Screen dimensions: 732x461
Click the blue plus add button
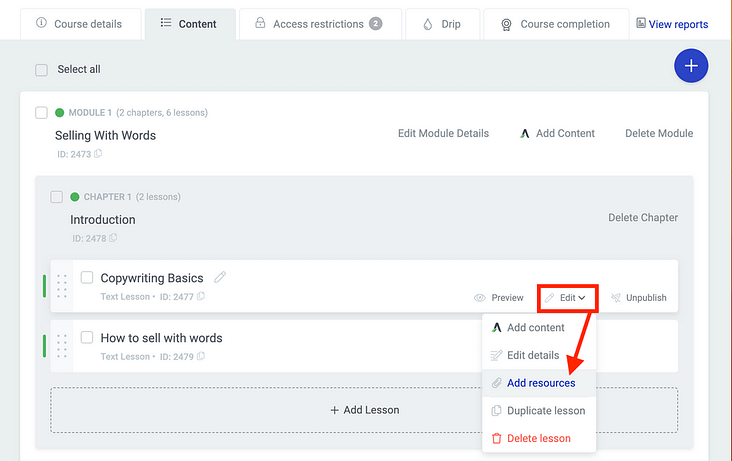(691, 67)
